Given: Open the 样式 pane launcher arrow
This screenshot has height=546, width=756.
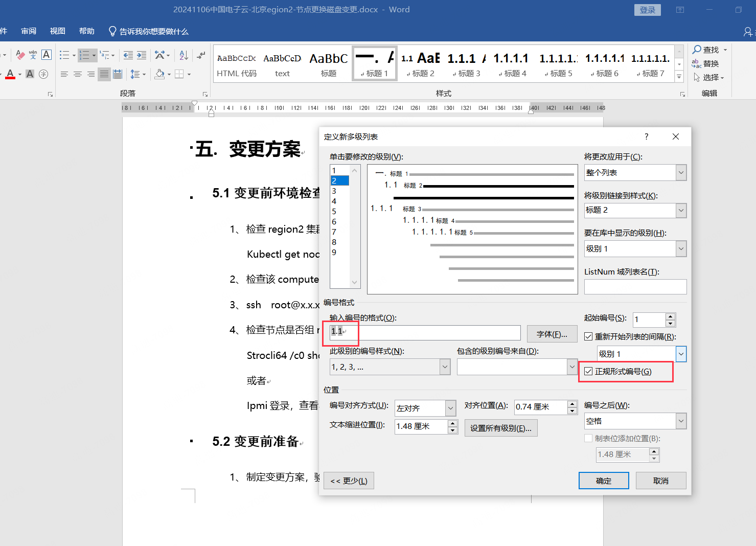Looking at the screenshot, I should pyautogui.click(x=682, y=94).
